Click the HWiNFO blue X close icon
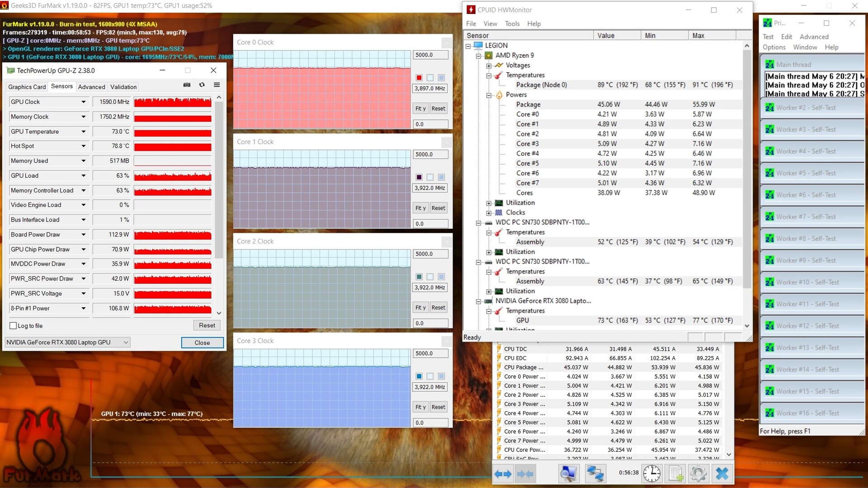 click(x=722, y=474)
